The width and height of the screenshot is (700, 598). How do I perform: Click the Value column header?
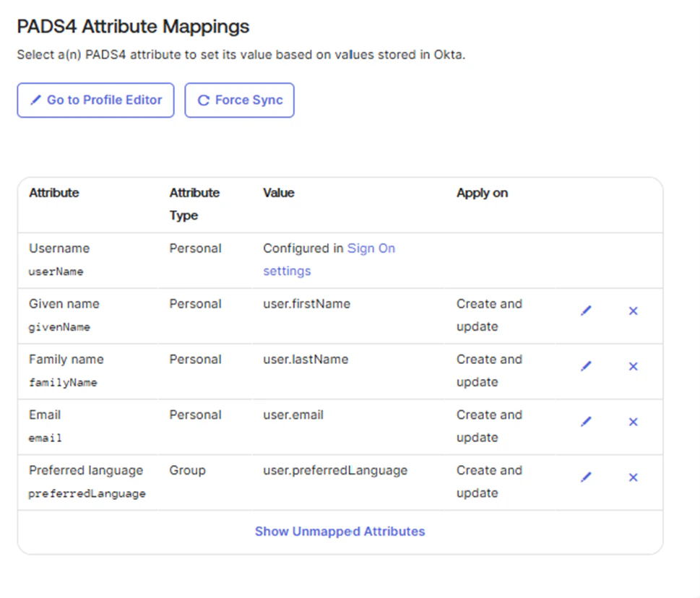point(279,193)
